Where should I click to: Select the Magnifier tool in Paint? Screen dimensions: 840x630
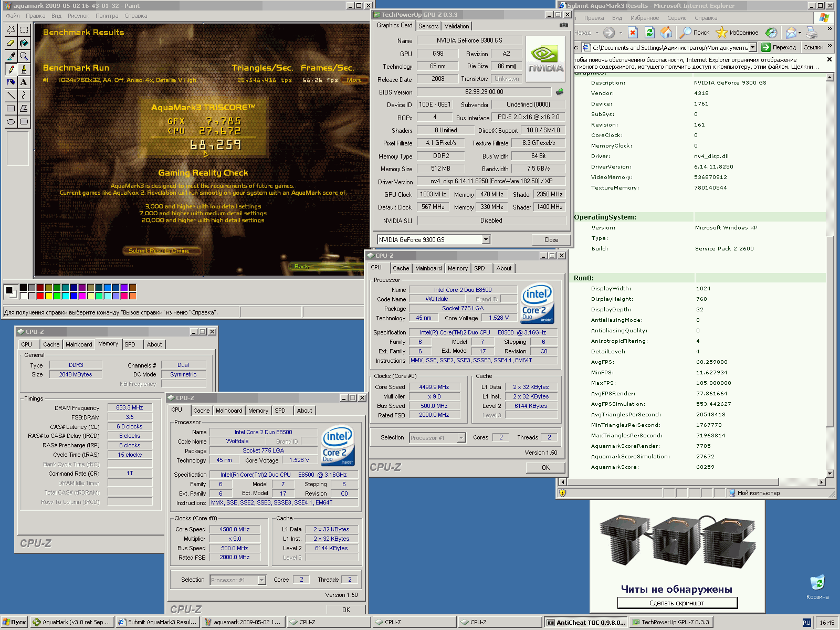[24, 56]
